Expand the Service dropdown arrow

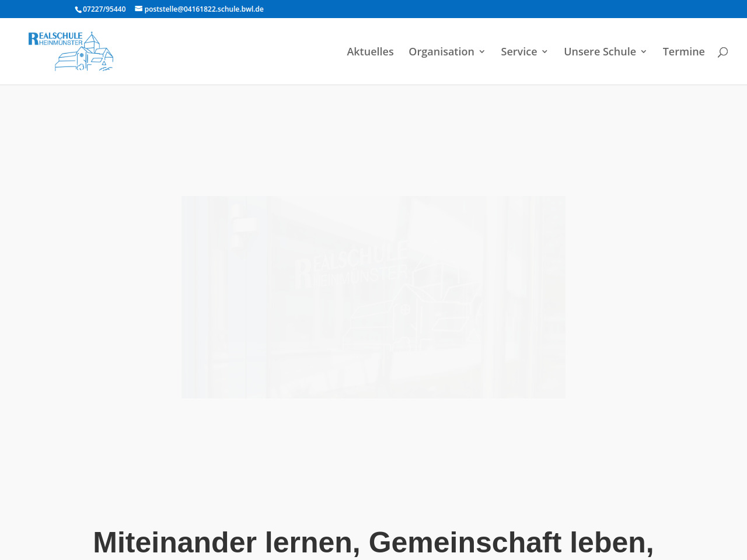pos(544,52)
